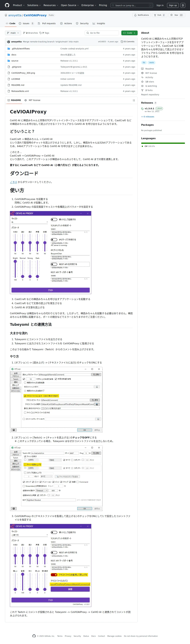Open the README.md file

pyautogui.click(x=18, y=85)
